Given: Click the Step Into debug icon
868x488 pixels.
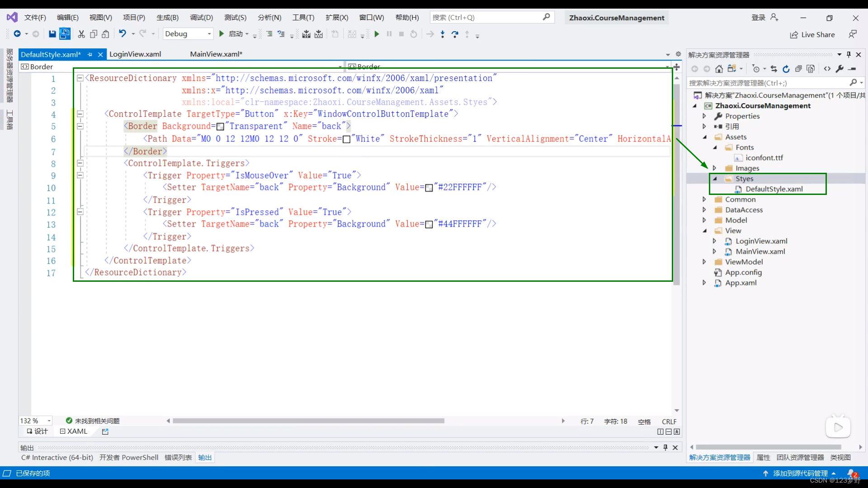Looking at the screenshot, I should [x=443, y=34].
